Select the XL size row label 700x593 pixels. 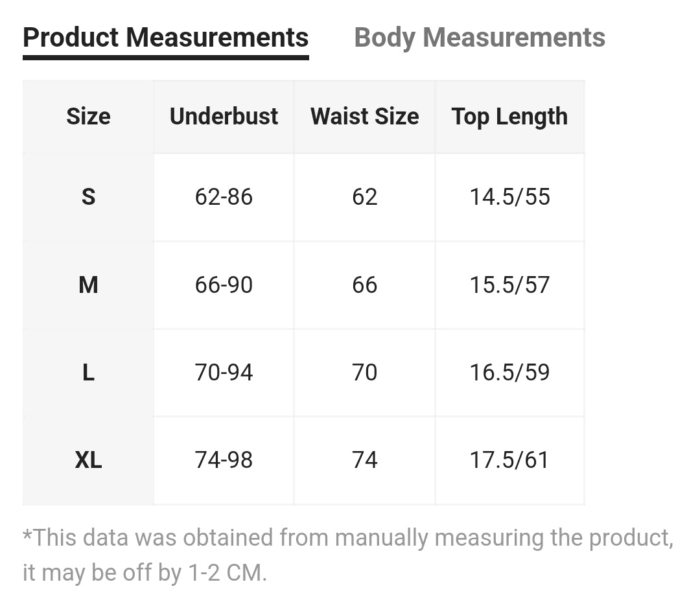pyautogui.click(x=88, y=460)
